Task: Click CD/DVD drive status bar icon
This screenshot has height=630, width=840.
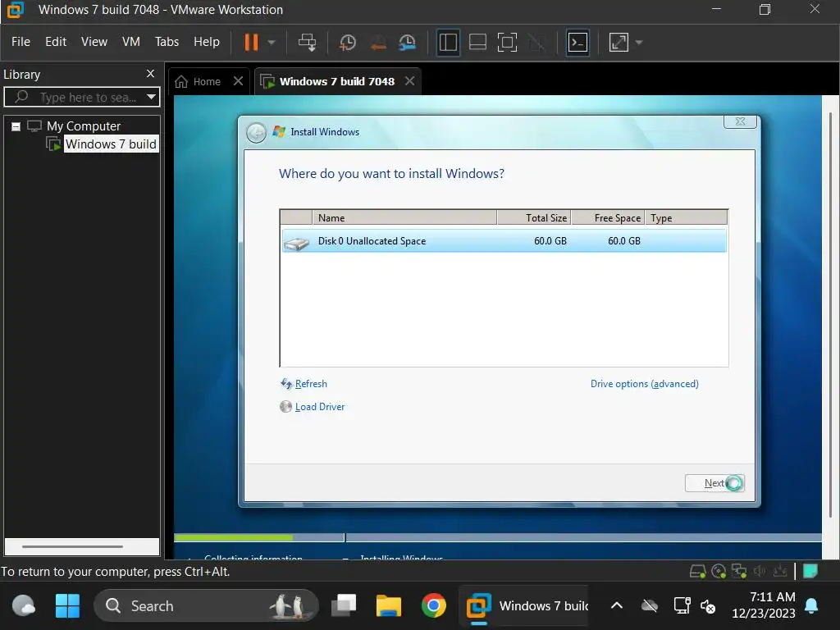Action: point(719,572)
